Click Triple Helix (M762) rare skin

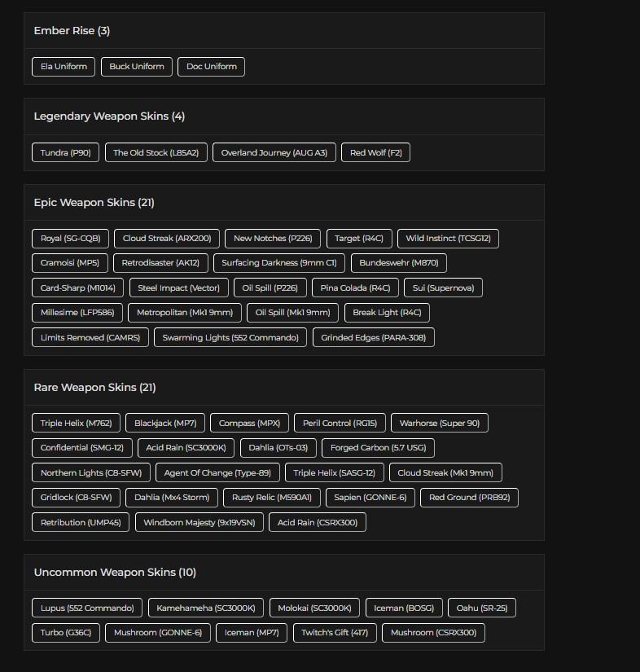click(77, 424)
